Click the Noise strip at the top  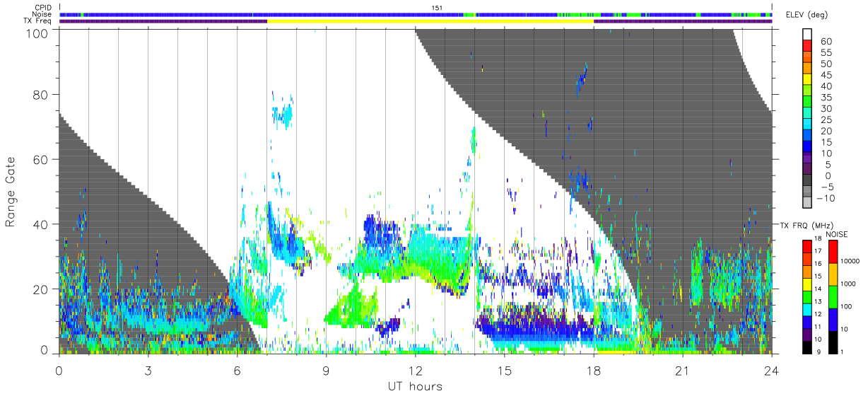(x=416, y=14)
